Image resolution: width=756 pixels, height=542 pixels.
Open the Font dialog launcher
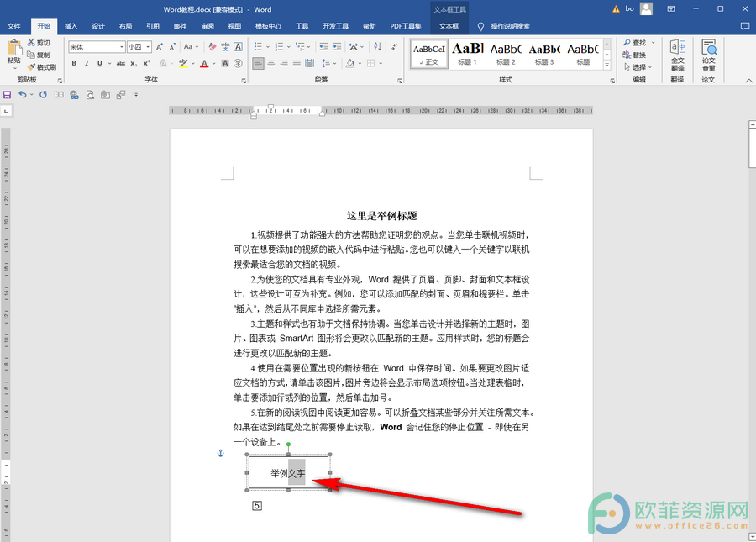coord(244,81)
